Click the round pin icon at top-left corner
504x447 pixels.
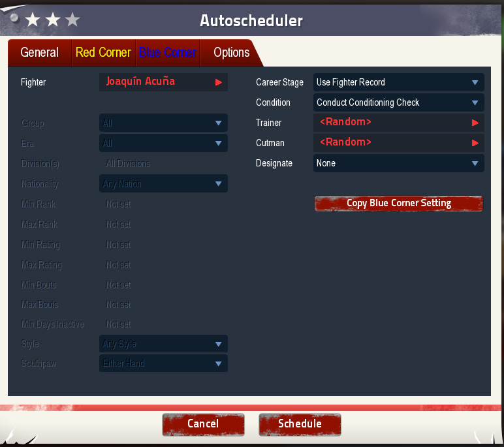[14, 18]
